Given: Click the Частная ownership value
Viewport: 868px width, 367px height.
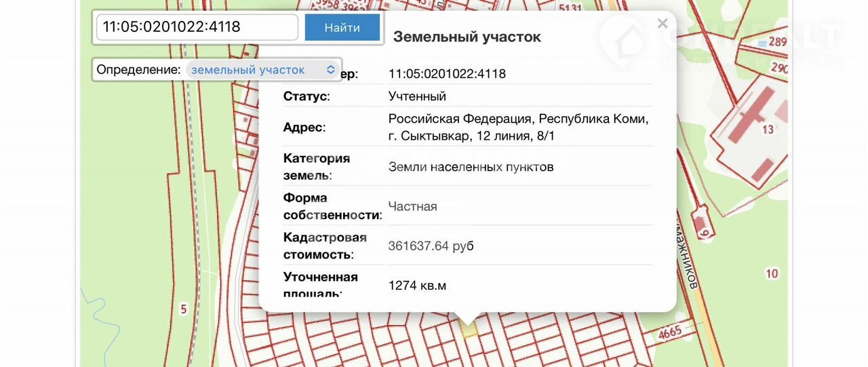Looking at the screenshot, I should tap(412, 206).
